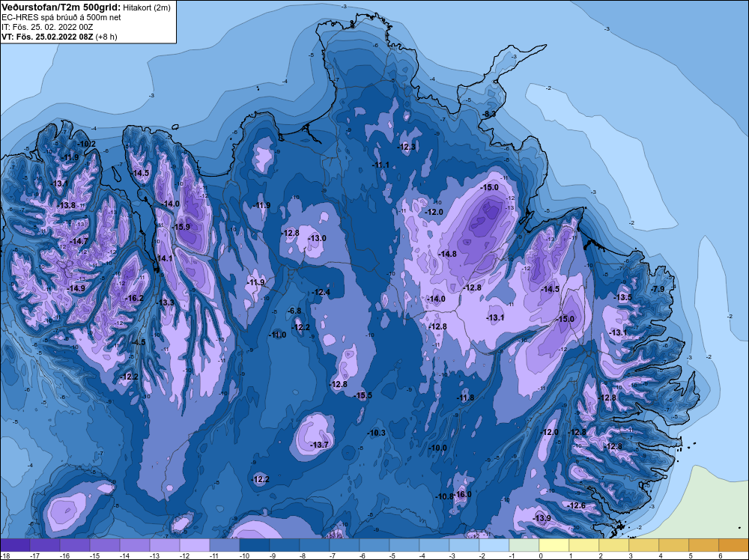Click the -15.9 temperature value

click(181, 227)
